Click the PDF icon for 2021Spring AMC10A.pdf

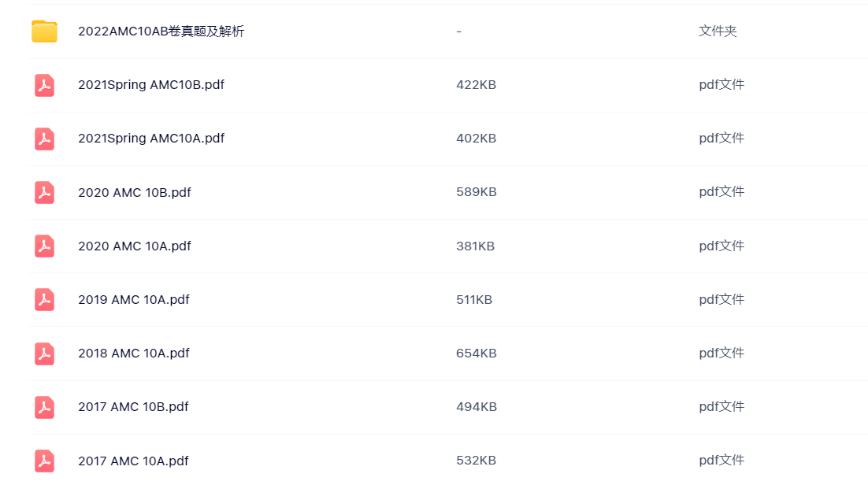point(44,139)
